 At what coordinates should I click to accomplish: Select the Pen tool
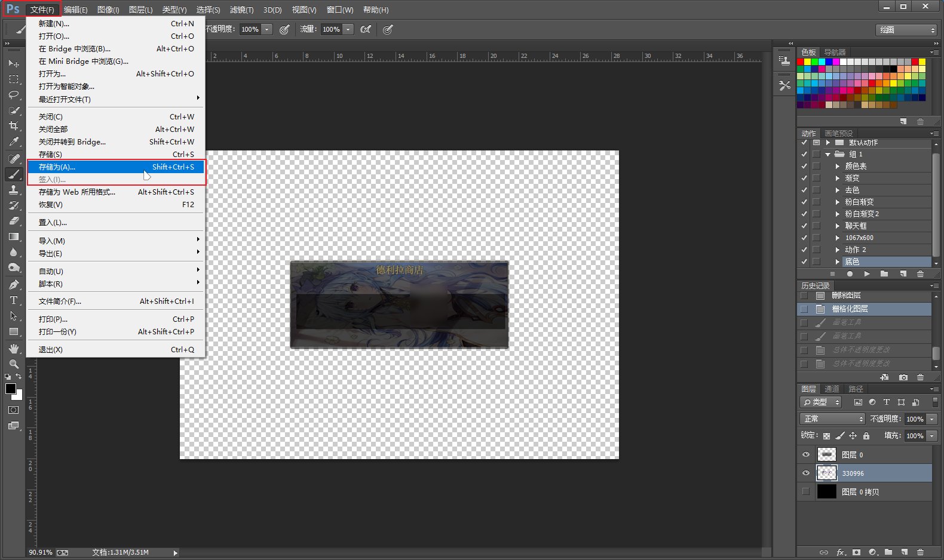(x=14, y=285)
